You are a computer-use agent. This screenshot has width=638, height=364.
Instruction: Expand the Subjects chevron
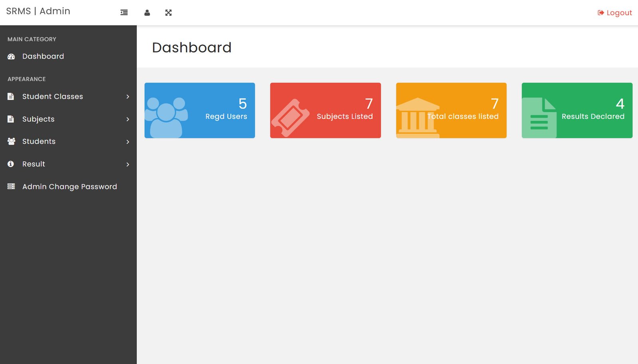click(x=128, y=119)
